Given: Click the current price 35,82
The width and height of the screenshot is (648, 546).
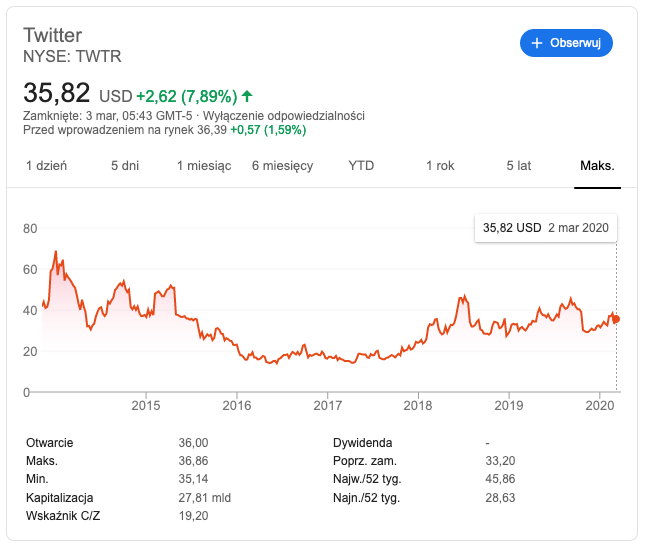Looking at the screenshot, I should pyautogui.click(x=56, y=93).
